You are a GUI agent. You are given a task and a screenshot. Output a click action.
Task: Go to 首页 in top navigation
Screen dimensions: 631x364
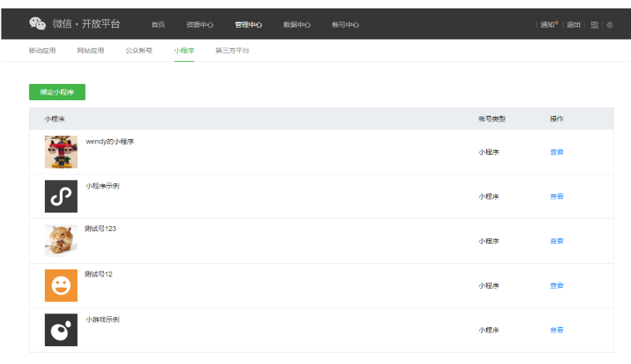click(158, 25)
